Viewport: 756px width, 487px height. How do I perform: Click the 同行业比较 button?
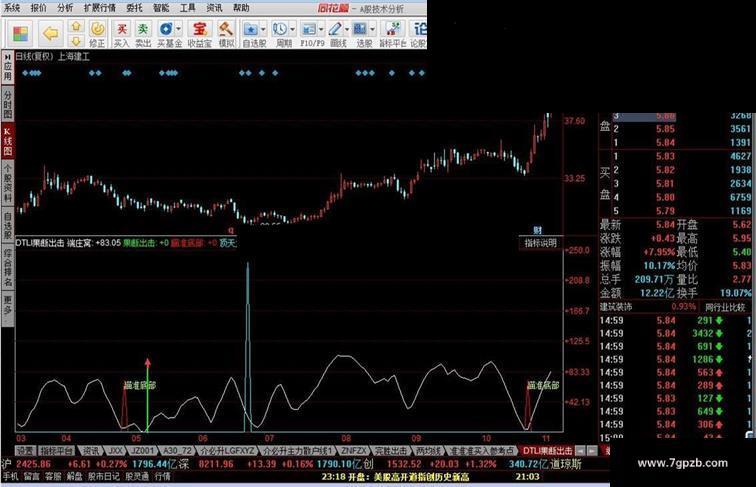pyautogui.click(x=725, y=307)
